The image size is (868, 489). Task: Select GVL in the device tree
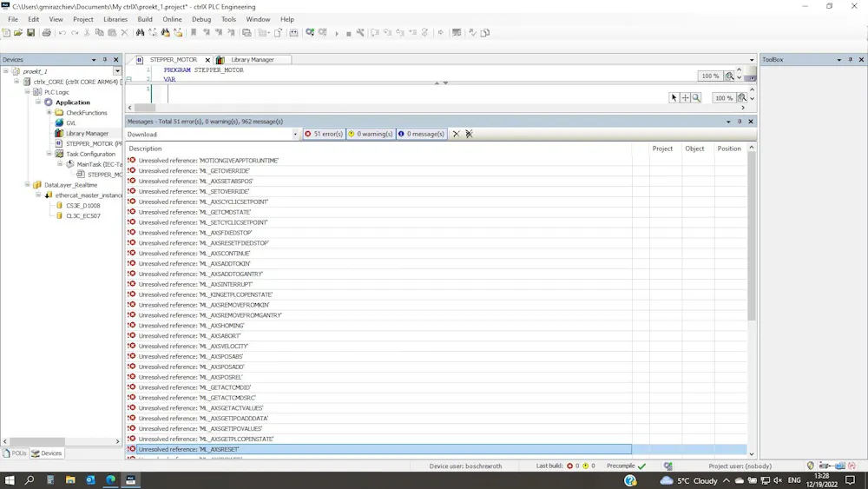tap(71, 123)
